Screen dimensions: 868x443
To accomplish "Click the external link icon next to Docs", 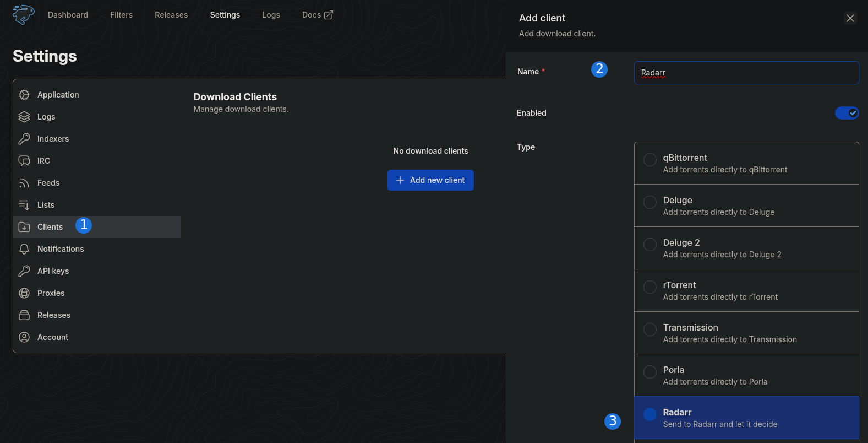I will click(x=329, y=15).
